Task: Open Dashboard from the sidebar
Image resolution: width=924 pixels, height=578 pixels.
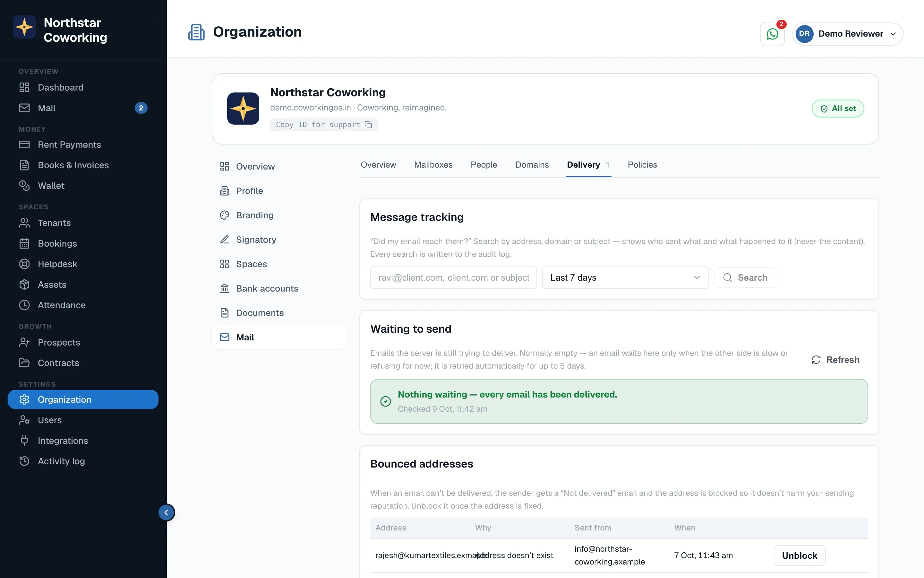Action: click(83, 88)
